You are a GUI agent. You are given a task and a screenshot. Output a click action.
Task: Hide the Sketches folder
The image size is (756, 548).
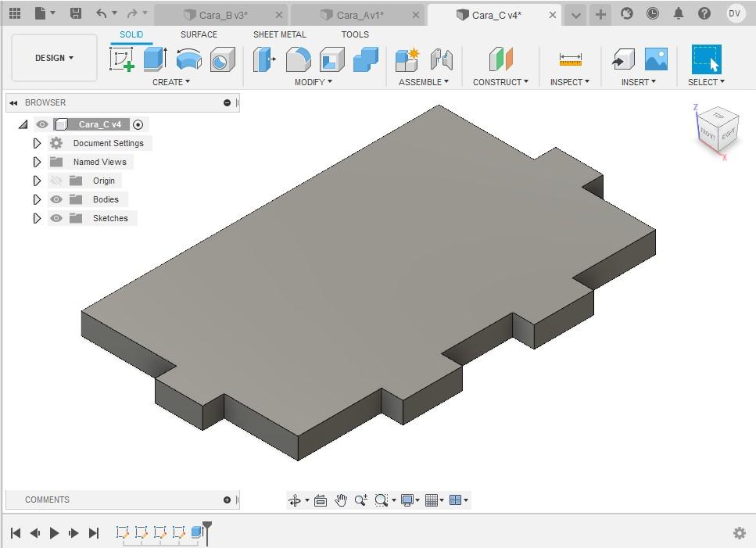click(x=56, y=218)
